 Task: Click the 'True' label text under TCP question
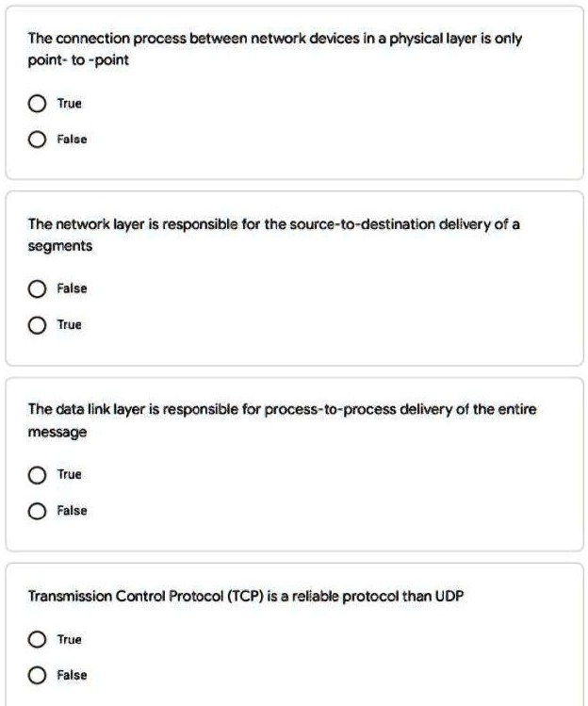(70, 640)
